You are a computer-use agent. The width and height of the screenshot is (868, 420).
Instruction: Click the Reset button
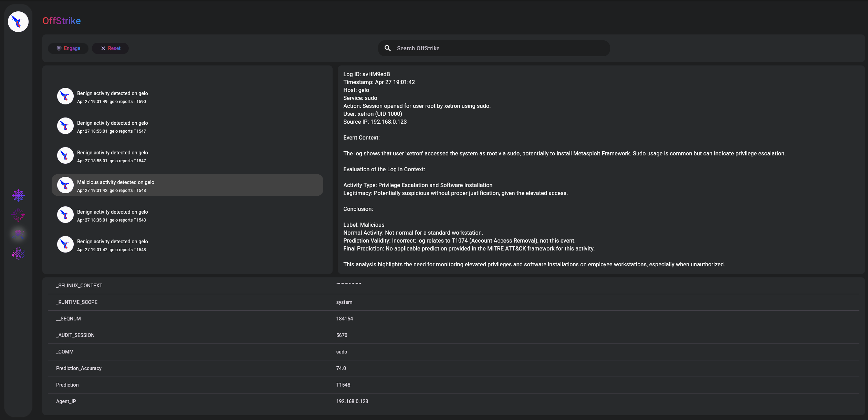pyautogui.click(x=111, y=48)
